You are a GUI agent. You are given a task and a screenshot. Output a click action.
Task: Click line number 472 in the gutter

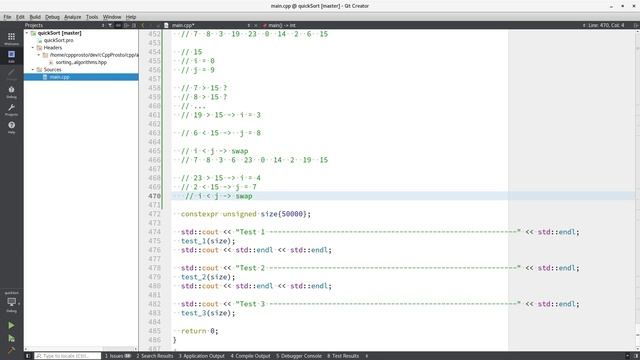pyautogui.click(x=155, y=214)
